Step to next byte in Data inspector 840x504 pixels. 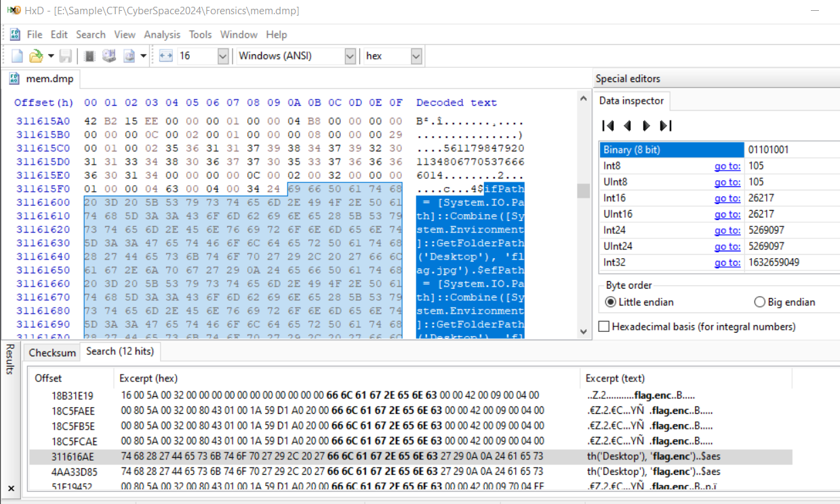[x=646, y=125]
